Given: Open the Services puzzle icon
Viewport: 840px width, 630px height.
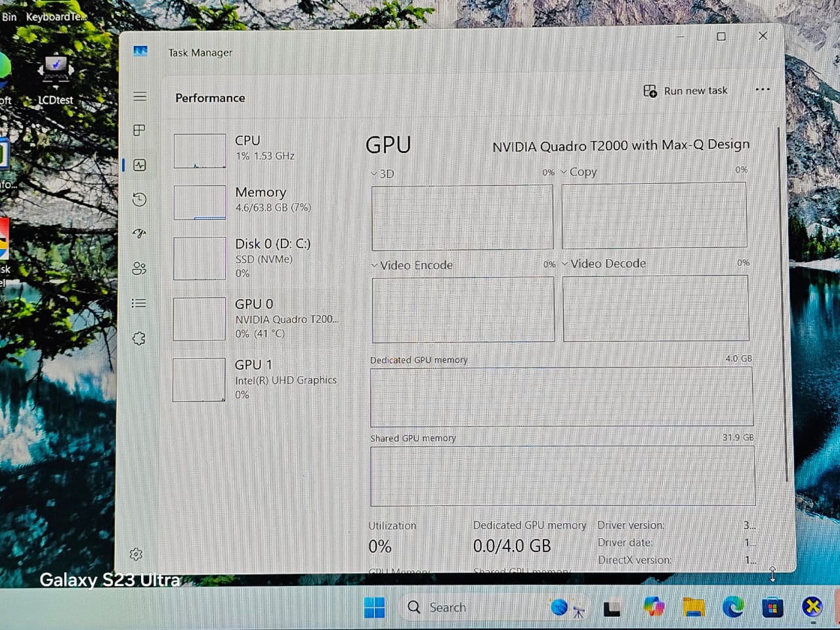Looking at the screenshot, I should click(139, 339).
